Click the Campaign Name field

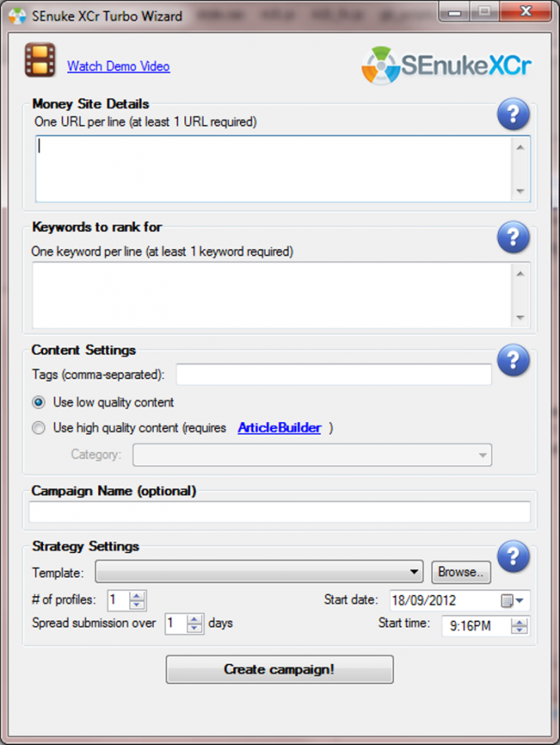point(280,512)
